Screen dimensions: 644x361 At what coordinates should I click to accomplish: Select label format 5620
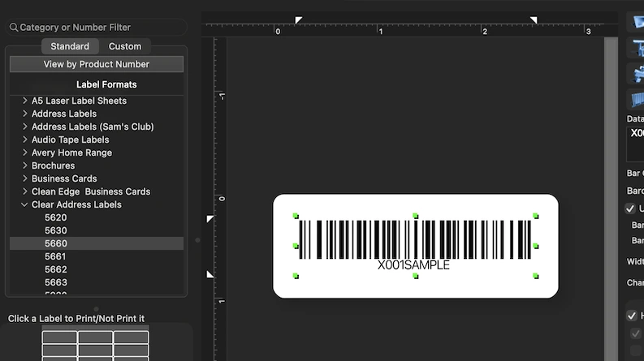point(55,217)
